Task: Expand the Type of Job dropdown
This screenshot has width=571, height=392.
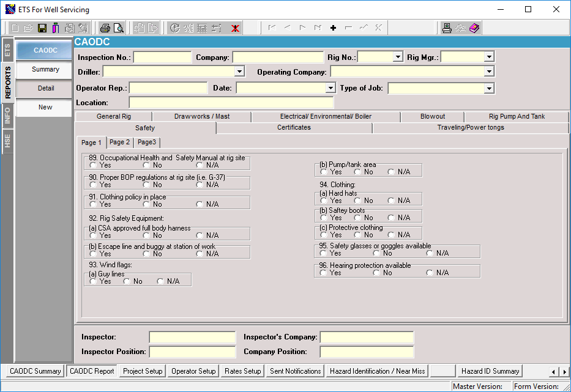Action: [x=489, y=89]
